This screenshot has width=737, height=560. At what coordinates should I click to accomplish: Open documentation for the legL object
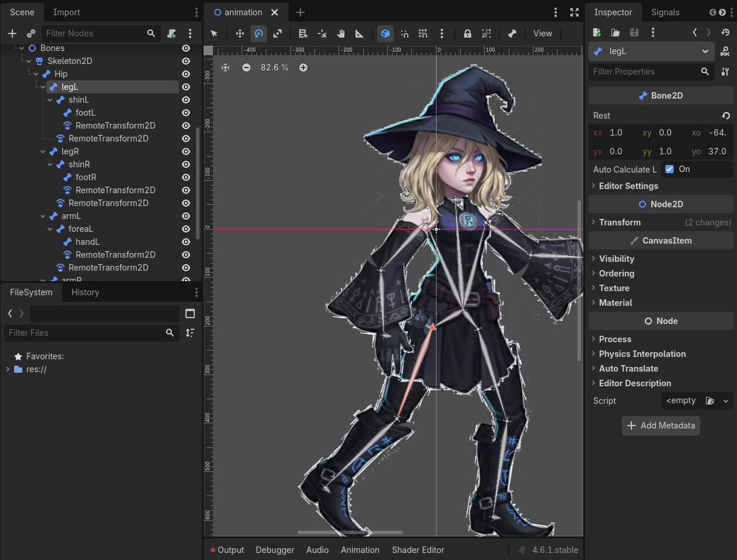[725, 52]
